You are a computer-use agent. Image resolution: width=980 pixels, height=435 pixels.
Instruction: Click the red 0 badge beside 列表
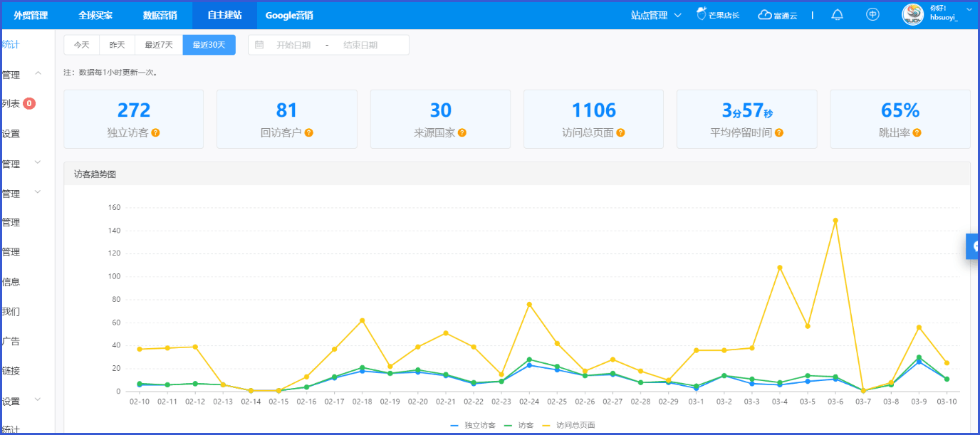(x=29, y=103)
